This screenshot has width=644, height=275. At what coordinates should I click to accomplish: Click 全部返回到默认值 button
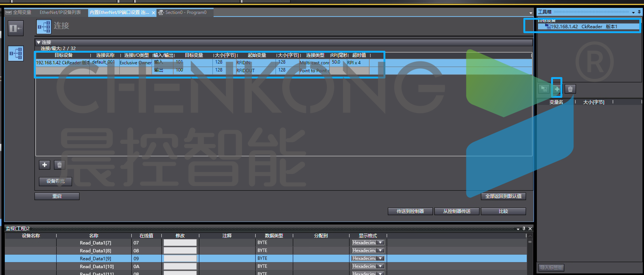(x=503, y=196)
